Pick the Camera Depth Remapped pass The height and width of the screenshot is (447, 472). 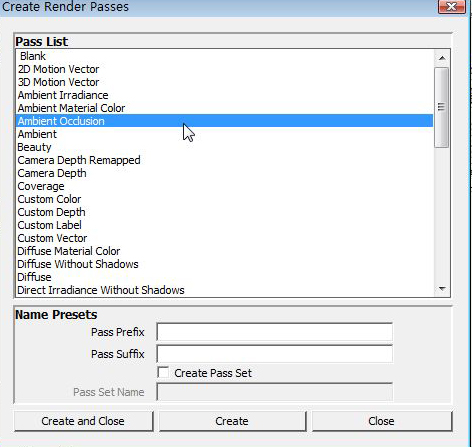(x=224, y=160)
